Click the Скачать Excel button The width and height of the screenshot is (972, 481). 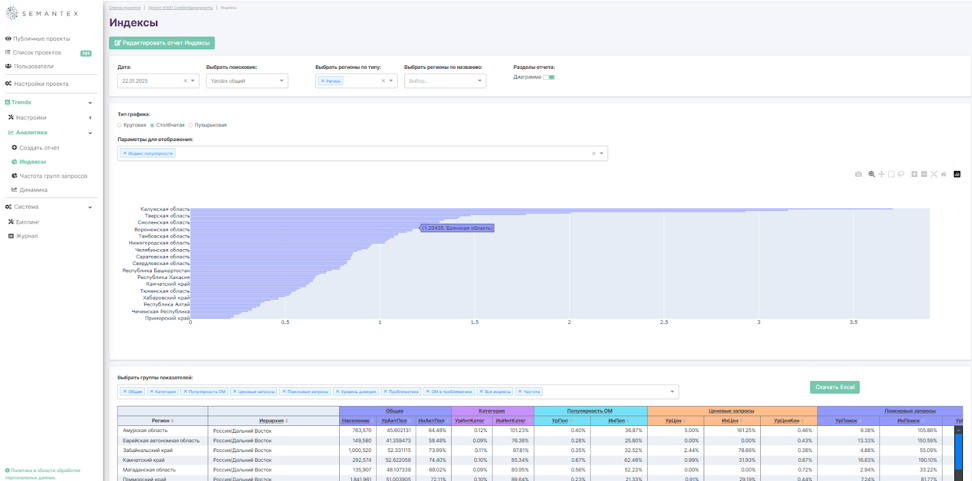834,387
